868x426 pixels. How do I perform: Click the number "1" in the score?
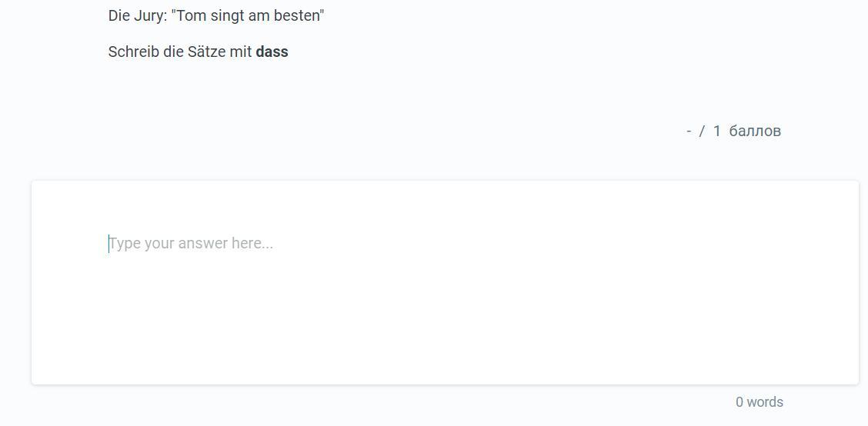pyautogui.click(x=716, y=131)
